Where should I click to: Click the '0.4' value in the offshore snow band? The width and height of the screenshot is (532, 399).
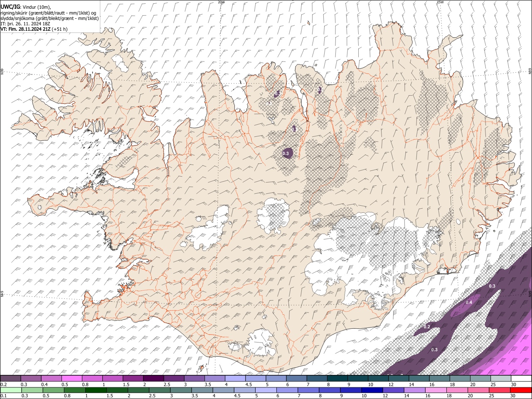click(x=469, y=302)
